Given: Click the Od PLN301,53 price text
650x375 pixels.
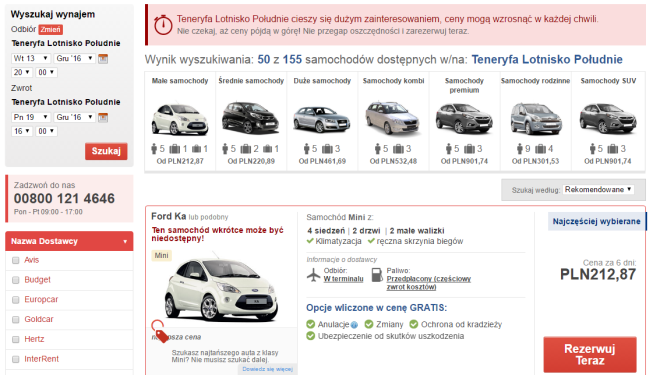Looking at the screenshot, I should [x=535, y=161].
